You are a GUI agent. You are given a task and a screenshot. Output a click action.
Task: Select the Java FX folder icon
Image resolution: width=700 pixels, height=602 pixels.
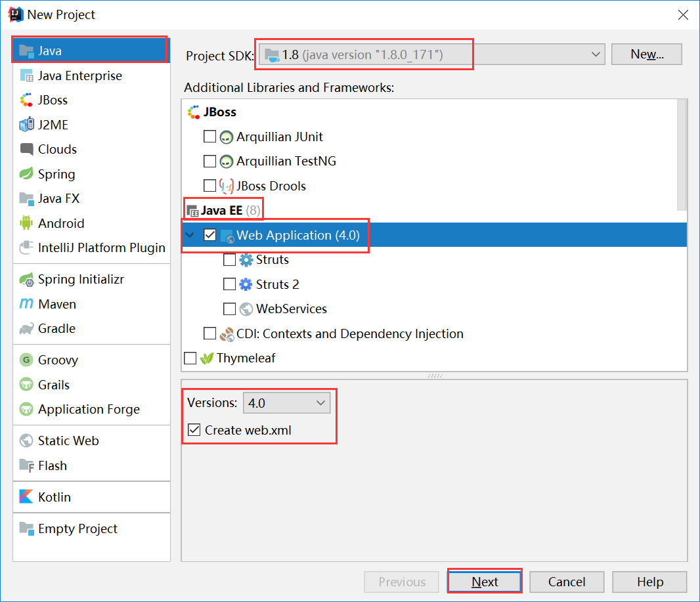(x=26, y=198)
